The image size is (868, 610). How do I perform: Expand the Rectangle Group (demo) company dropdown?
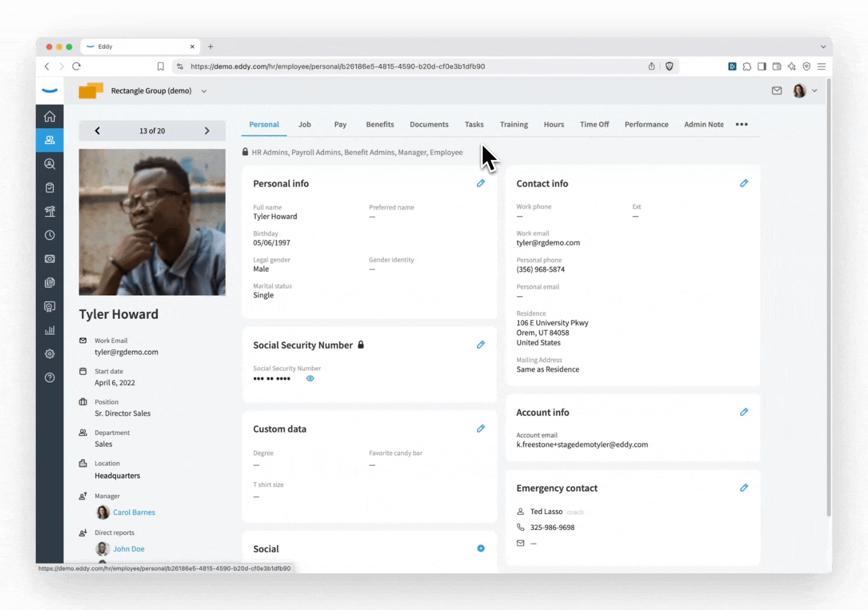(204, 91)
